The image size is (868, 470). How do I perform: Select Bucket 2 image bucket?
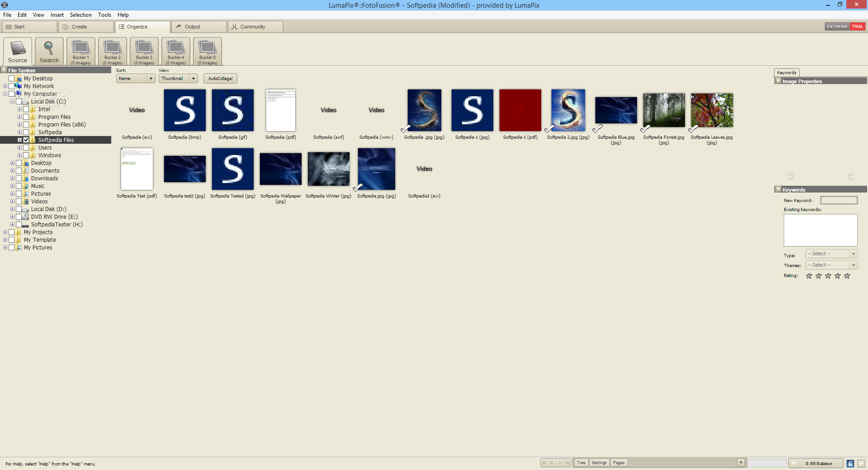pyautogui.click(x=113, y=51)
